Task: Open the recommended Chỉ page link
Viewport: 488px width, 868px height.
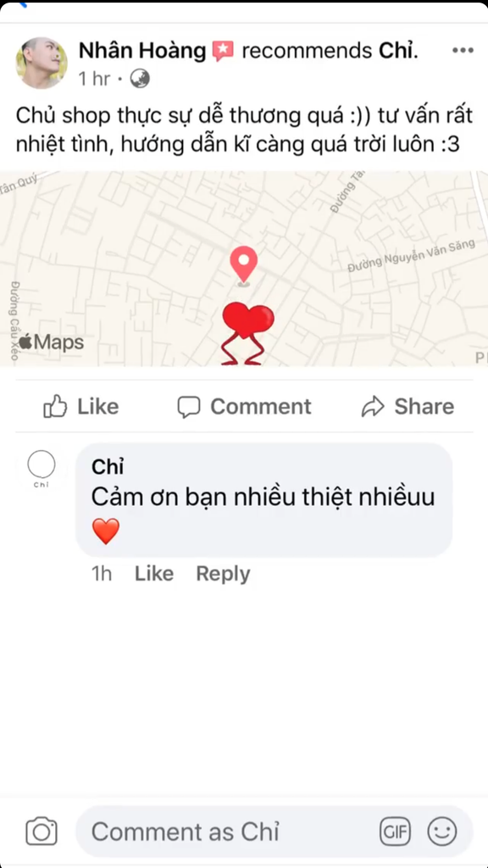Action: 398,51
